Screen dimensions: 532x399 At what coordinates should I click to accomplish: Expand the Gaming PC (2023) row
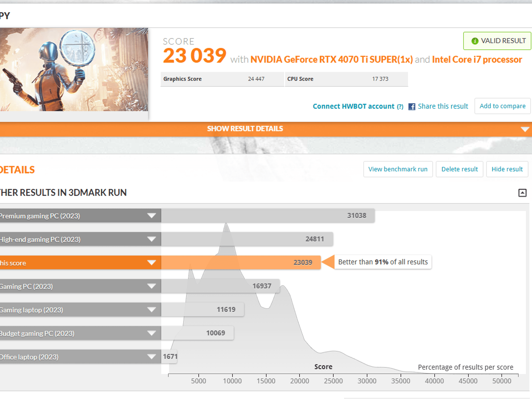151,286
